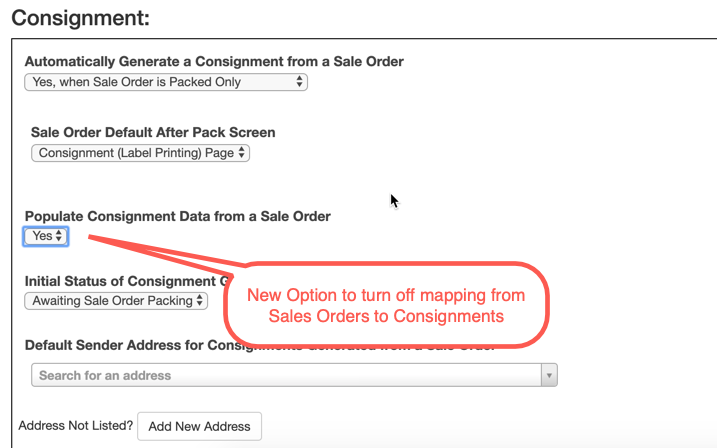Click up-down arrows beside the "Yes" select
The height and width of the screenshot is (448, 717).
[x=59, y=236]
